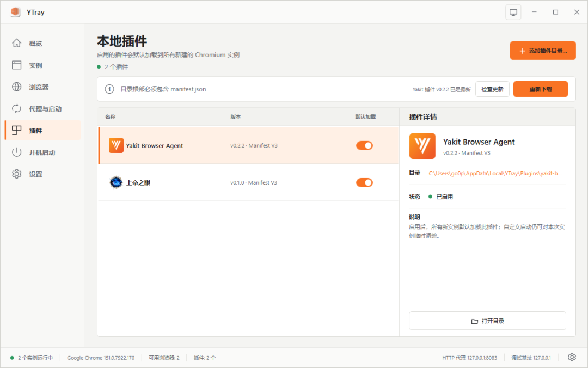Screen dimensions: 588x368
Task: Click the 已启用 status text
Action: point(444,197)
